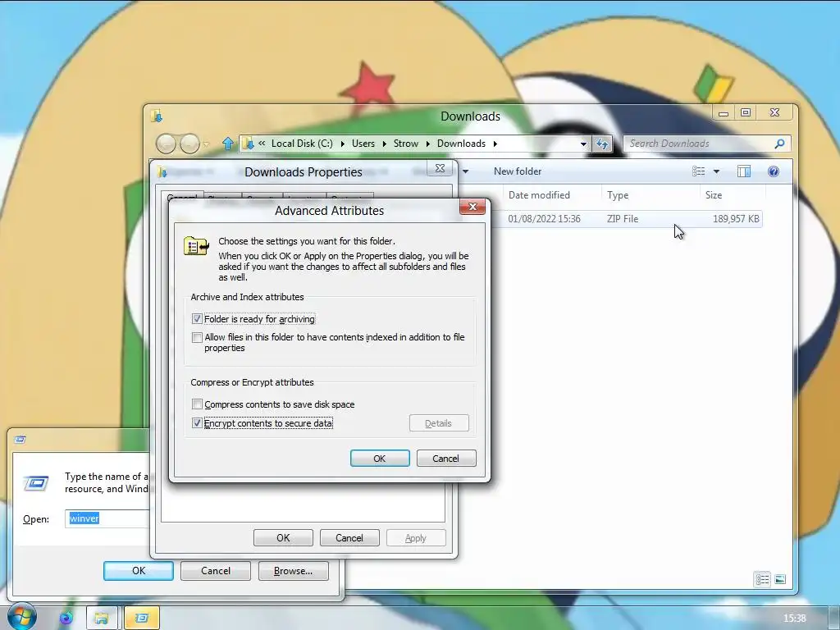Click the greyed Details button
The width and height of the screenshot is (840, 630).
439,423
